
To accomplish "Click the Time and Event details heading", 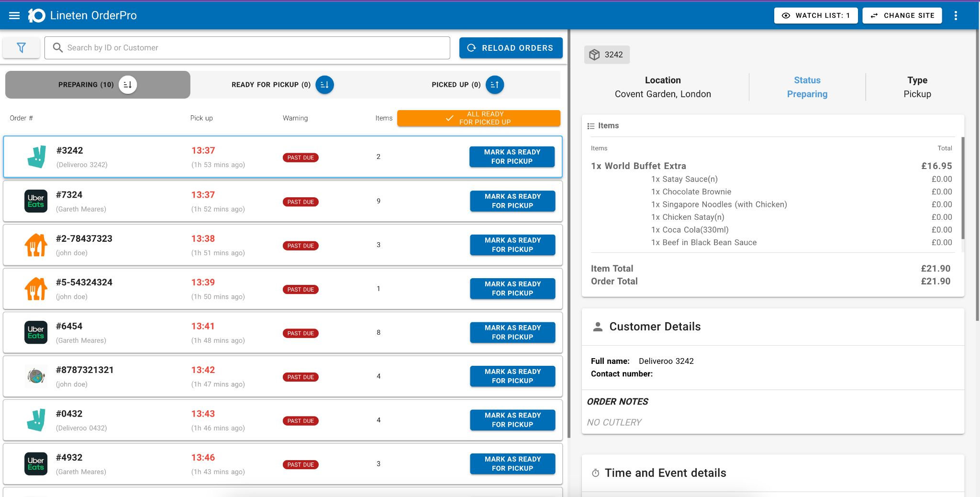I will coord(666,473).
